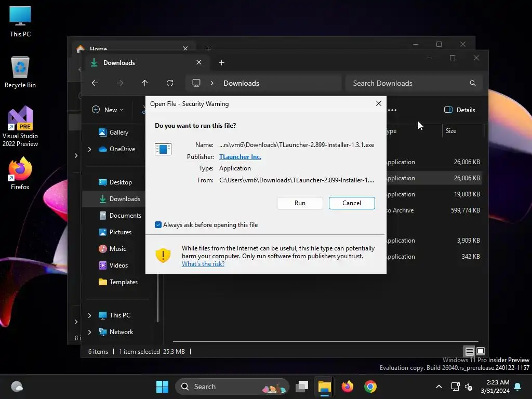The height and width of the screenshot is (399, 532).
Task: Open Templates folder in the sidebar
Action: click(118, 282)
